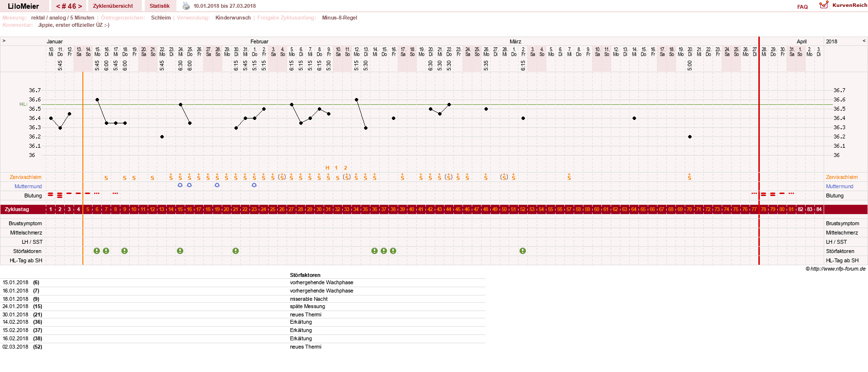
Task: Click Muttermund circle icon on cycle day 19
Action: pos(217,185)
